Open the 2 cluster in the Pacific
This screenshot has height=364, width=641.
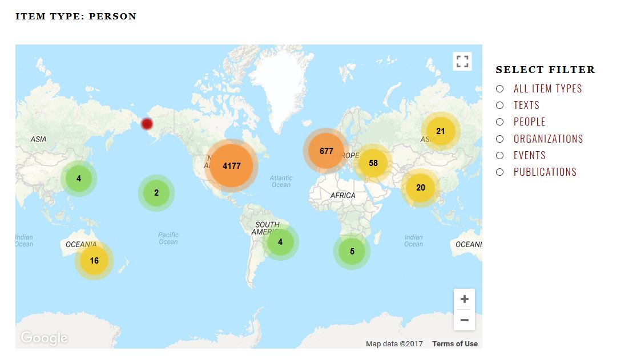[156, 193]
